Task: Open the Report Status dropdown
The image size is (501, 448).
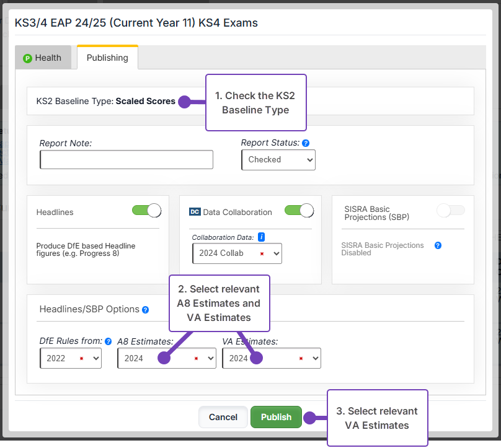Action: (278, 160)
